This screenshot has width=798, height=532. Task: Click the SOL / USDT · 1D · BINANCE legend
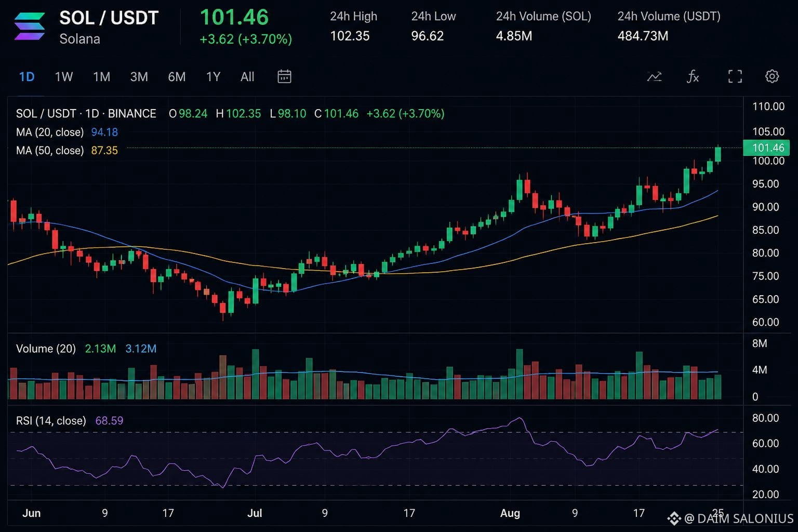[x=86, y=114]
